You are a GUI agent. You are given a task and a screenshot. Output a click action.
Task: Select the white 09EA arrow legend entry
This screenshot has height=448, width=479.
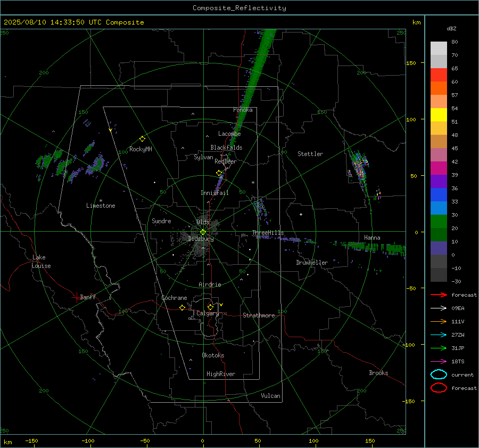tap(439, 308)
